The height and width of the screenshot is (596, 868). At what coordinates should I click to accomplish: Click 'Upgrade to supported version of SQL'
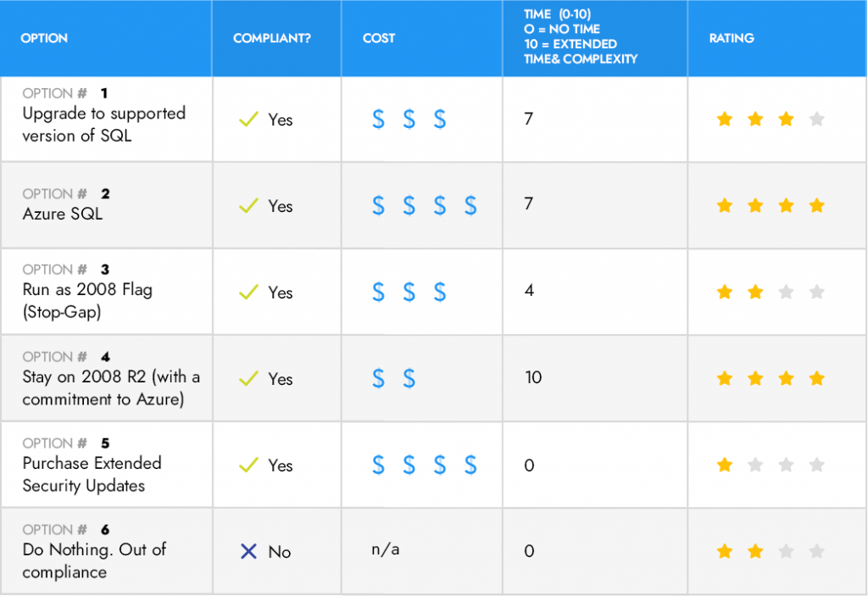click(103, 124)
